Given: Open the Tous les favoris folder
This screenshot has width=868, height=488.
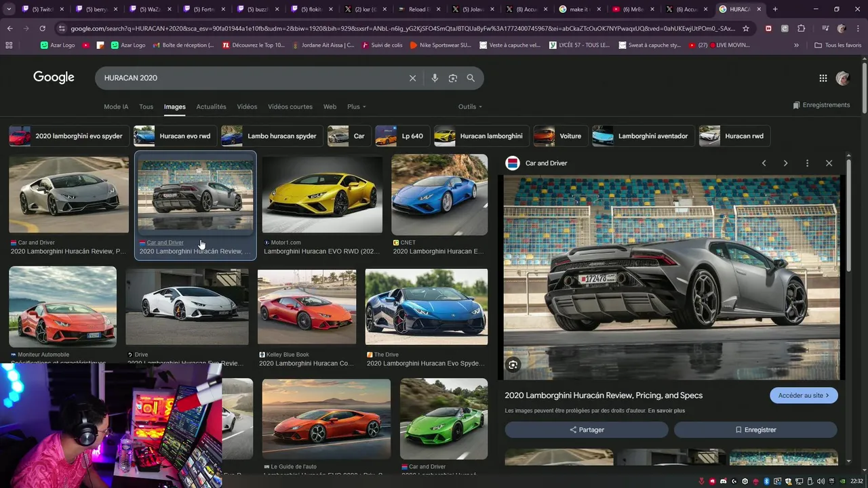Looking at the screenshot, I should click(838, 45).
